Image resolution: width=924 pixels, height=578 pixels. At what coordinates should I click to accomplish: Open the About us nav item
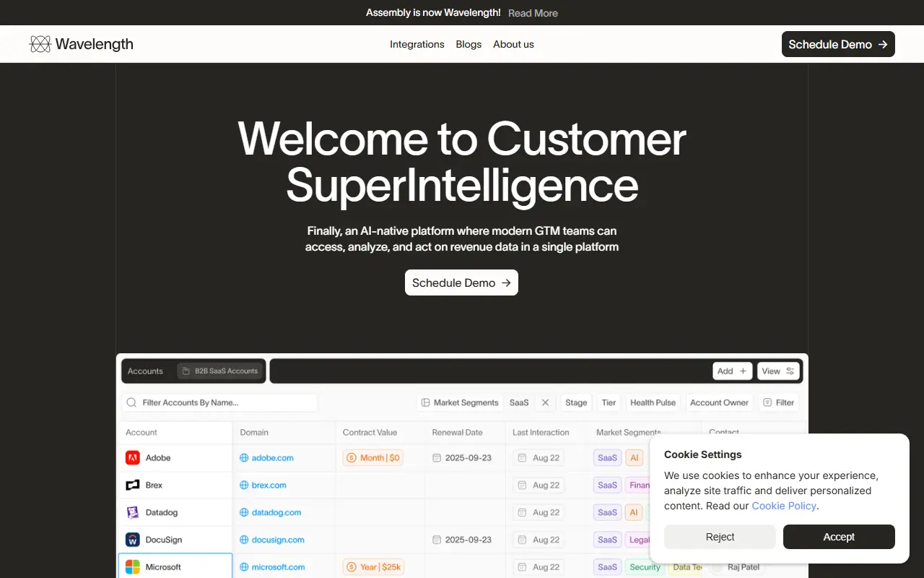click(x=513, y=44)
